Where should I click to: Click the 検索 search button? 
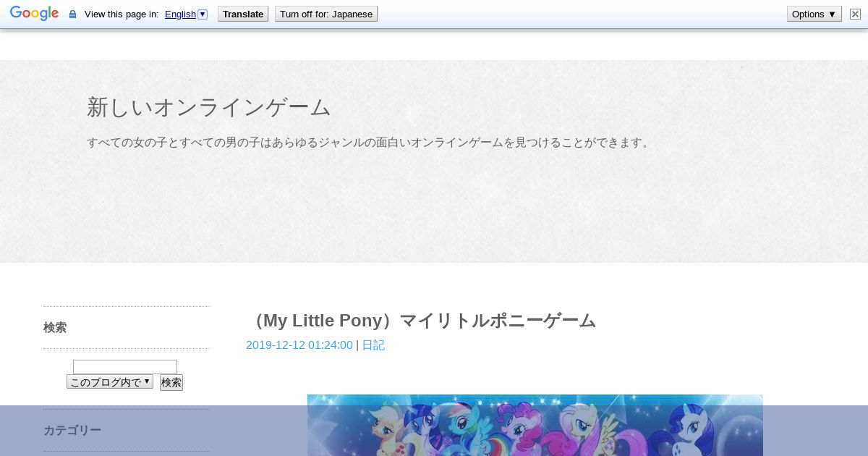coord(171,382)
